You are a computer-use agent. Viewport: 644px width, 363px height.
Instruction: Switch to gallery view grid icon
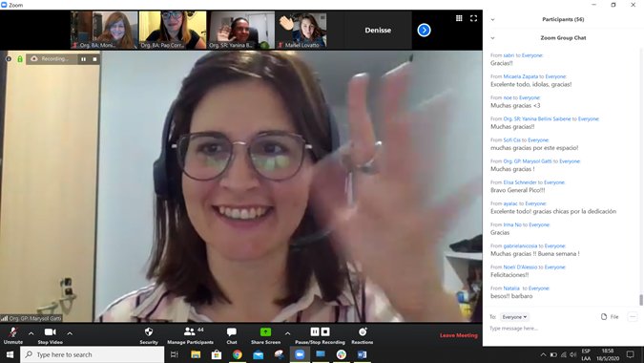point(459,18)
